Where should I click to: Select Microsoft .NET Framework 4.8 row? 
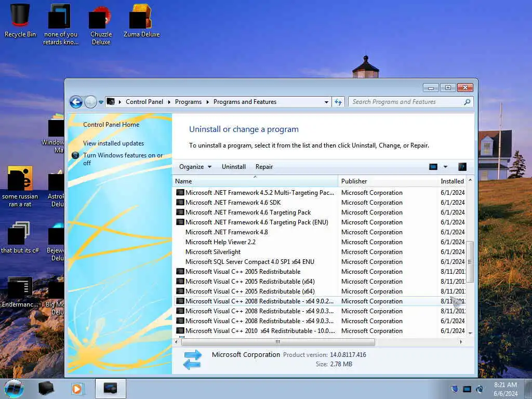[320, 232]
